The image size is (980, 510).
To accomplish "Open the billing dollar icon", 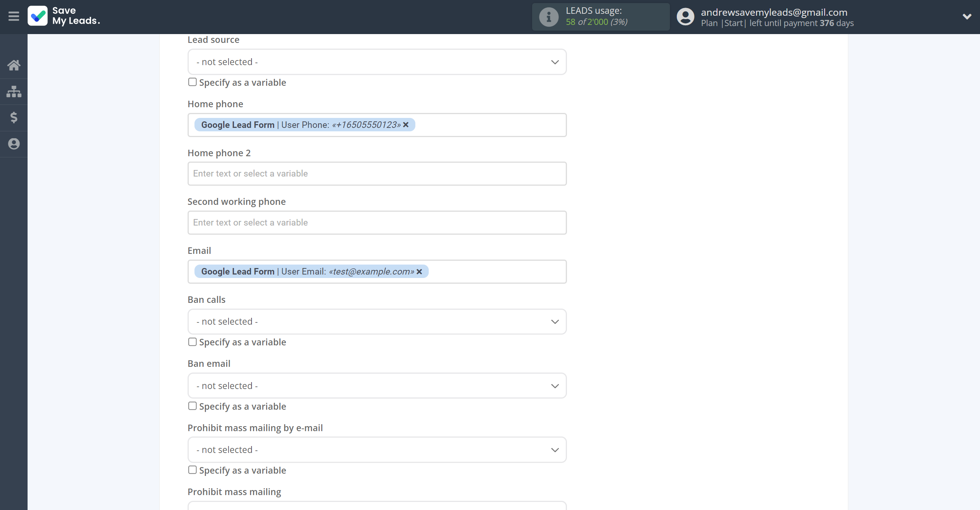I will [14, 118].
